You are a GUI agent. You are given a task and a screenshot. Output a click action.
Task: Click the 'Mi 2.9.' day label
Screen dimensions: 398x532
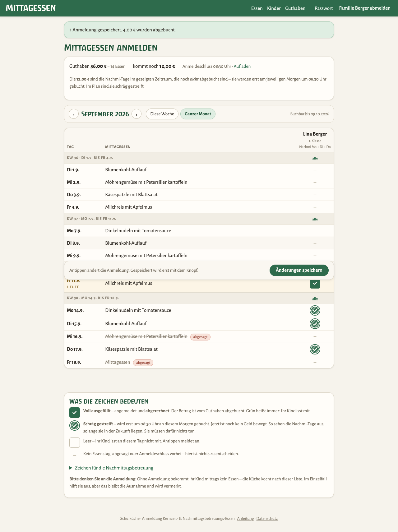(x=74, y=182)
